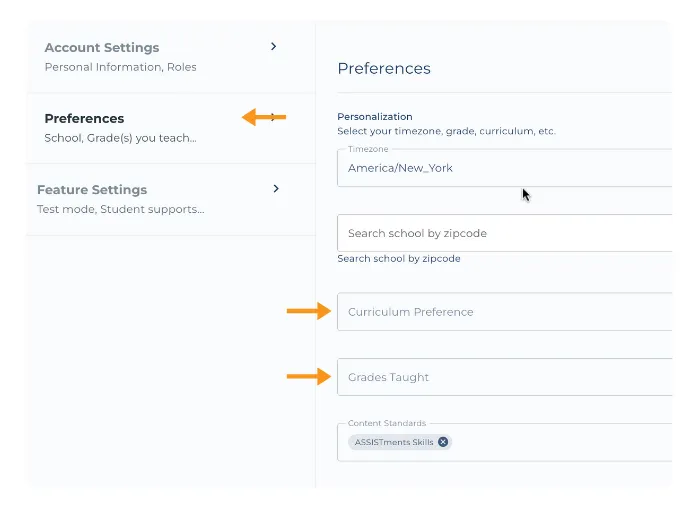Click "Test mode, Student supports" subtitle

tap(120, 209)
